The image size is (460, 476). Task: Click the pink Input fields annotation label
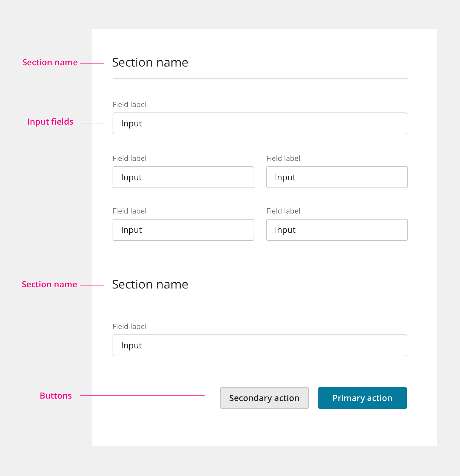[50, 122]
